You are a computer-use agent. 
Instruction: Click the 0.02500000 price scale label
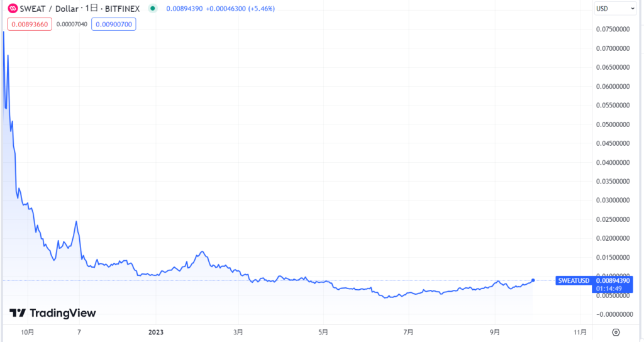[x=614, y=219]
